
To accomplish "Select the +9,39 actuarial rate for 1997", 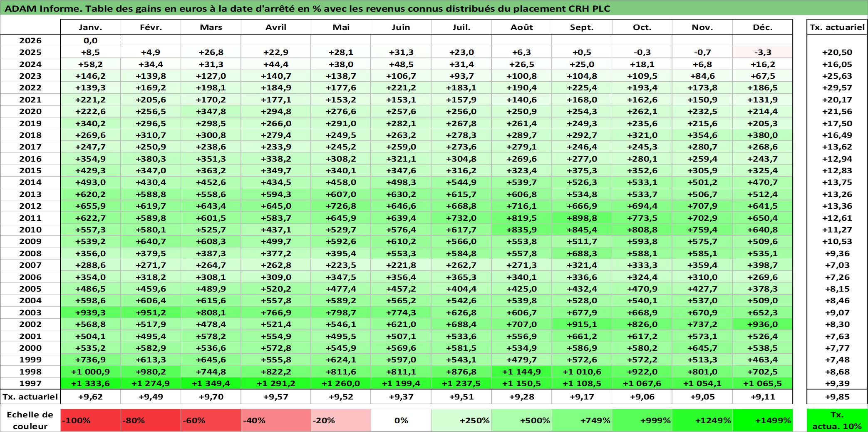I will [837, 383].
